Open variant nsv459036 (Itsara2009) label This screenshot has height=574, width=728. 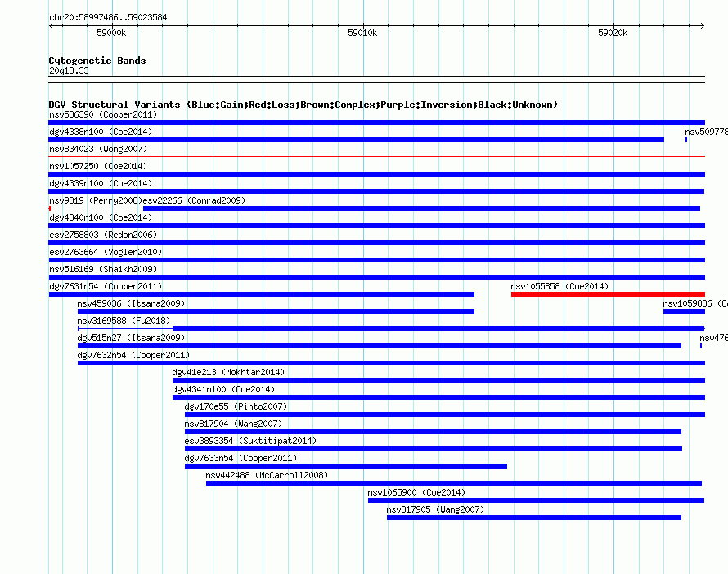click(131, 303)
